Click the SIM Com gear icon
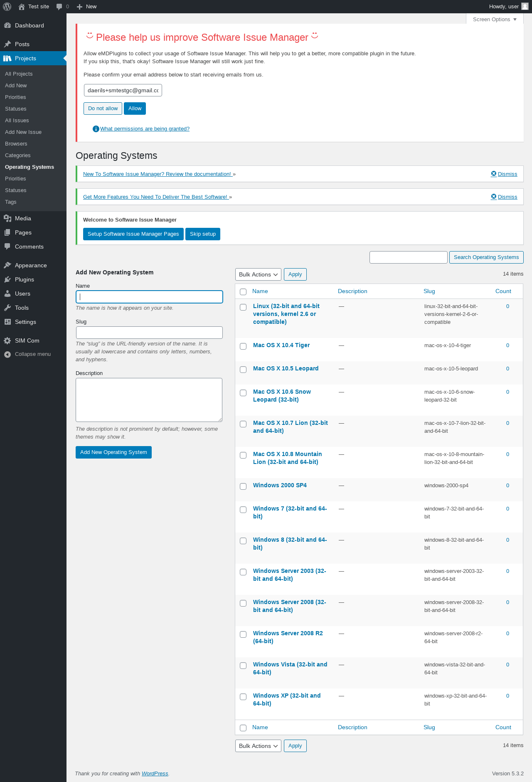Screen dimensions: 532x782 click(x=7, y=340)
